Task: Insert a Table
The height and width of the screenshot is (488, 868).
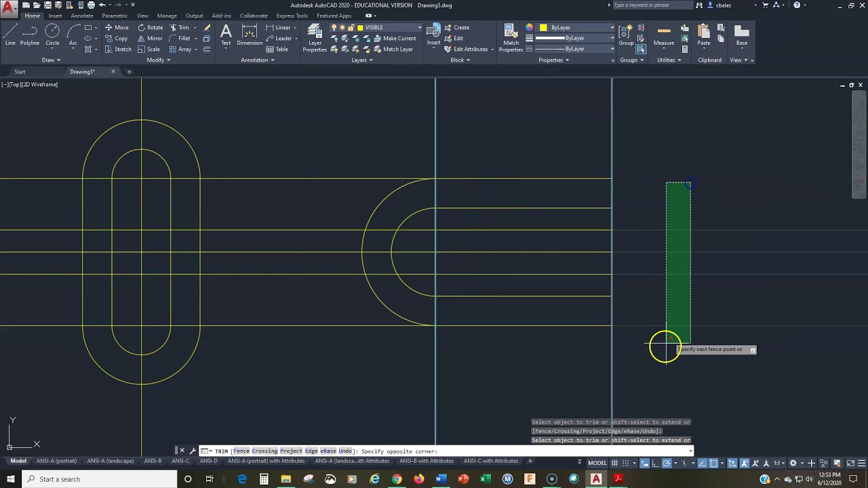Action: click(277, 49)
